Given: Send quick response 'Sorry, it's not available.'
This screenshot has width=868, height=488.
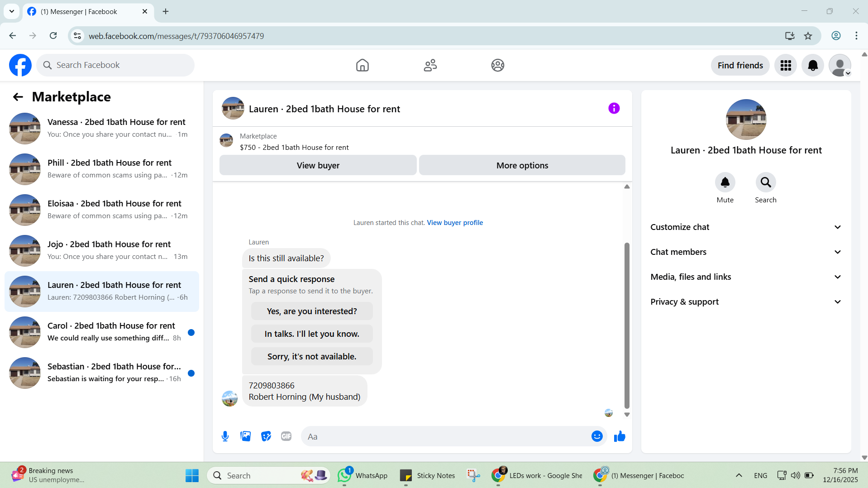Looking at the screenshot, I should [x=312, y=357].
